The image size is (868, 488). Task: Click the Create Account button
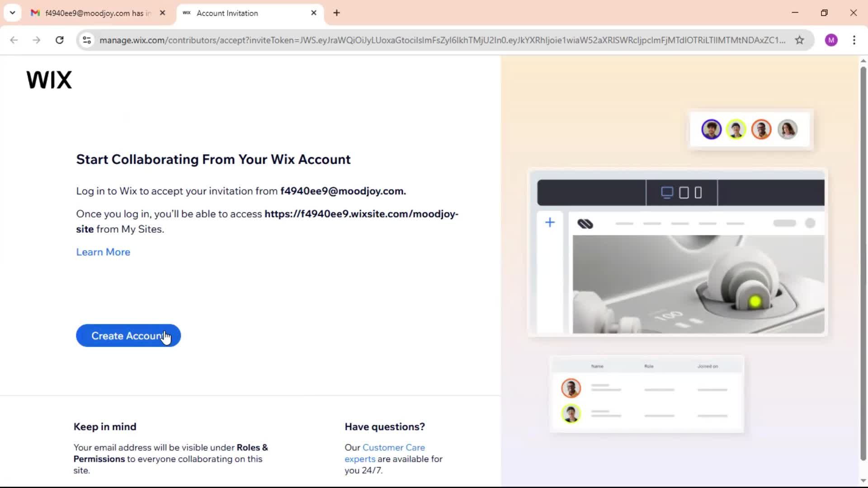pos(128,336)
